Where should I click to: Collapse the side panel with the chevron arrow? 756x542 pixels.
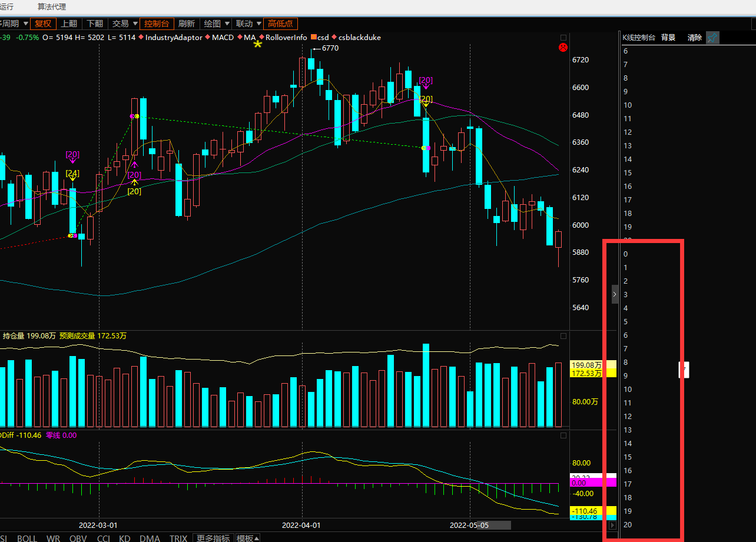point(615,294)
